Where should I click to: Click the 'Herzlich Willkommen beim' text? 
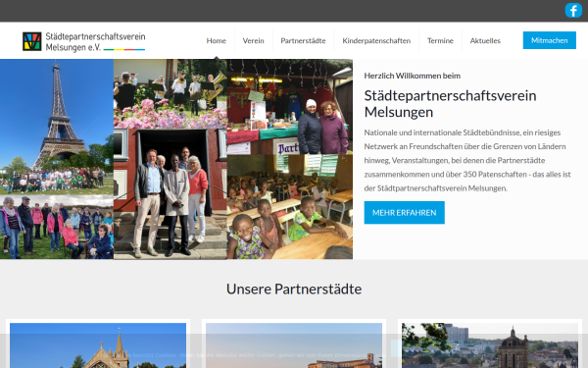(413, 76)
